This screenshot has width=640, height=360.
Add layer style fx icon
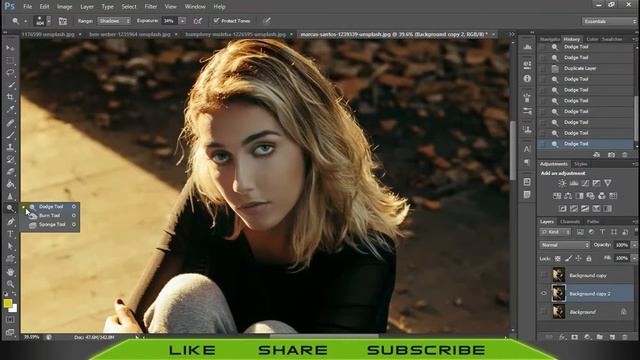[x=562, y=337]
